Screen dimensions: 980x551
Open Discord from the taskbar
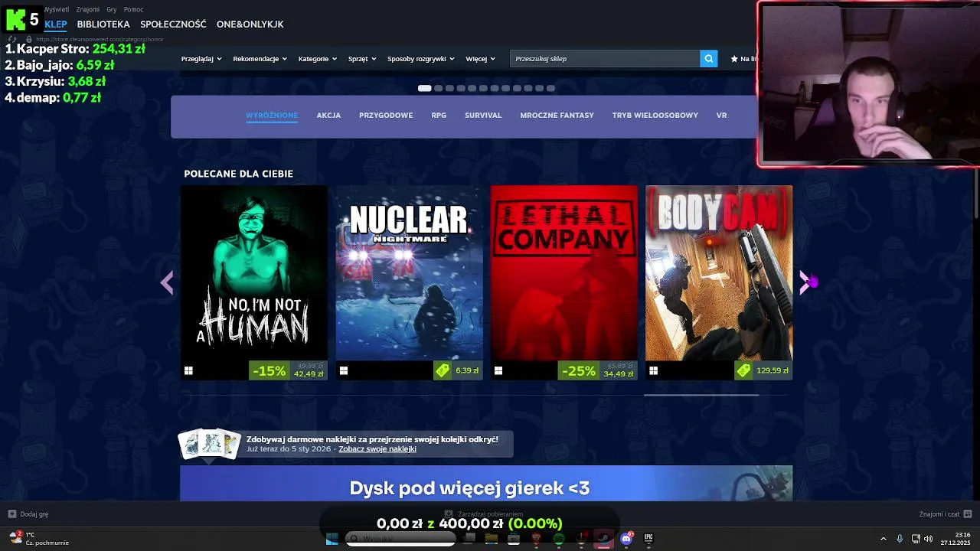(x=626, y=539)
